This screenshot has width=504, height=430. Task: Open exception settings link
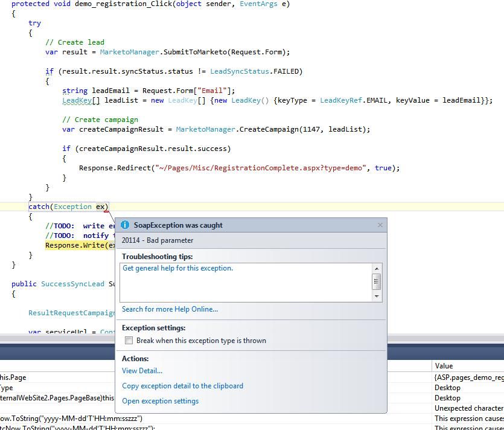(x=160, y=401)
